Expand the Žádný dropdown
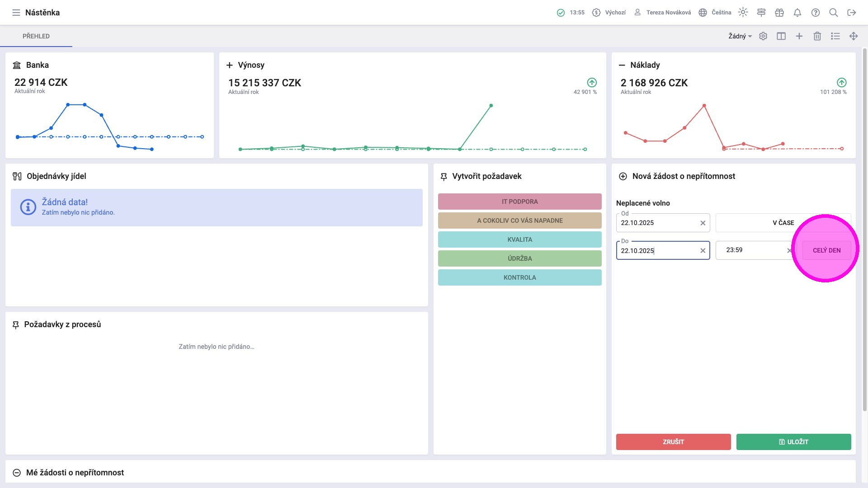 coord(740,36)
